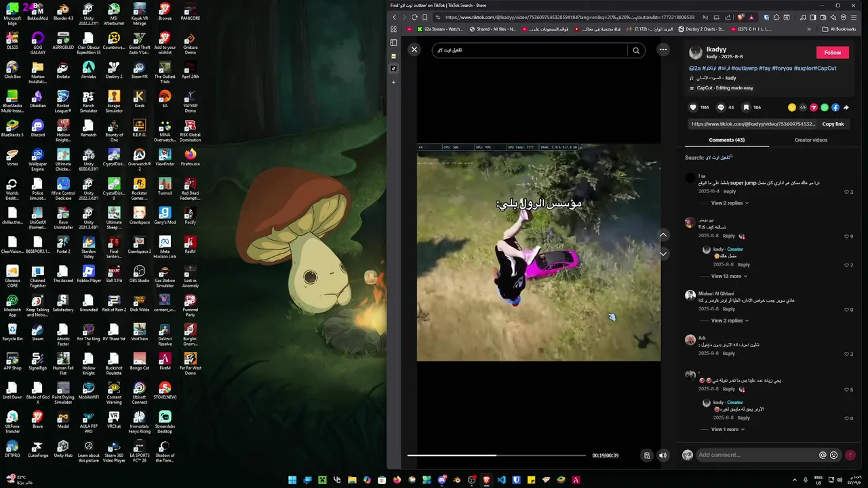Open the Shared - All files bookmark
Viewport: 868px width, 488px height.
click(493, 29)
